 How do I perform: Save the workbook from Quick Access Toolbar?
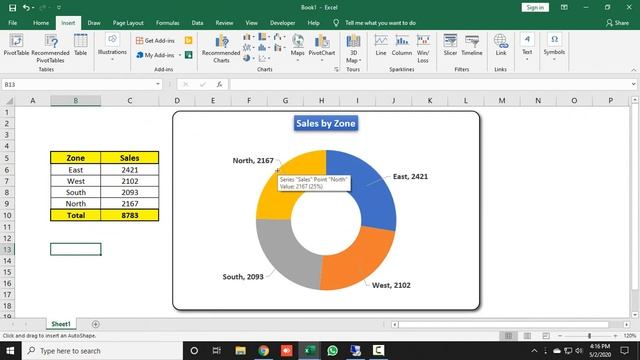click(12, 7)
